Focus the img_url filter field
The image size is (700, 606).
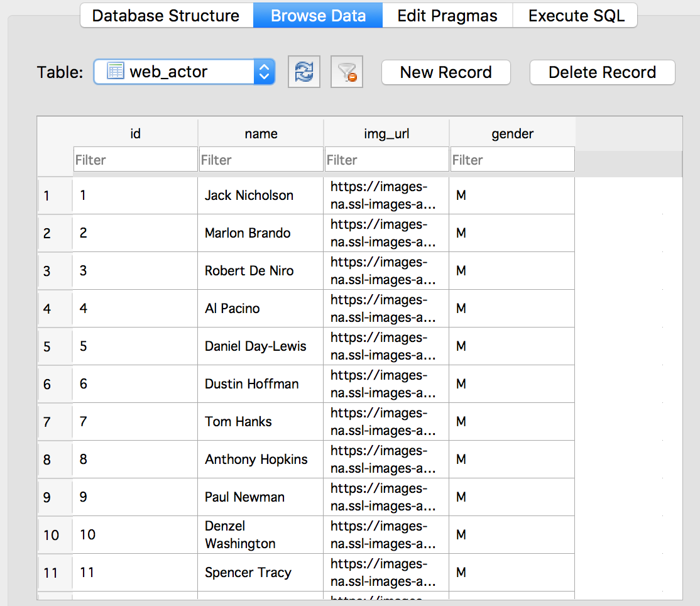pos(386,160)
